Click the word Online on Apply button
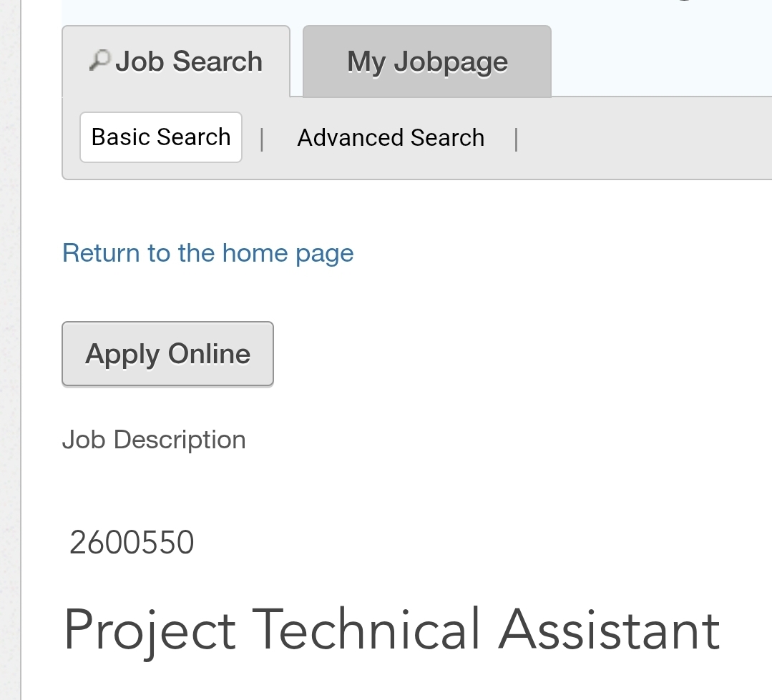Viewport: 772px width, 700px height. [x=209, y=354]
